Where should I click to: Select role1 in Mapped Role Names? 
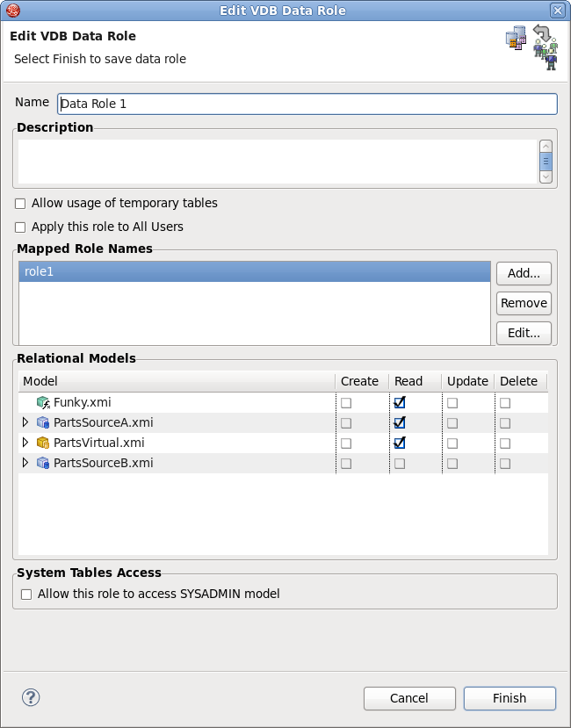coord(254,272)
